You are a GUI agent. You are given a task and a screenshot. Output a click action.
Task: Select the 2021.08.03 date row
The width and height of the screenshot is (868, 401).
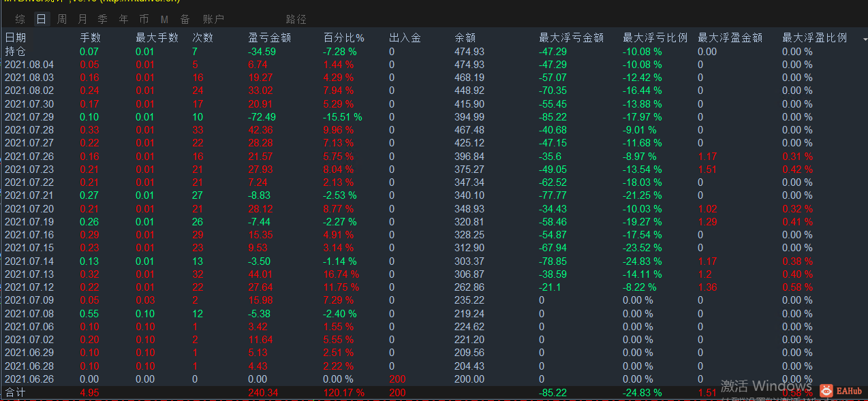(x=434, y=78)
